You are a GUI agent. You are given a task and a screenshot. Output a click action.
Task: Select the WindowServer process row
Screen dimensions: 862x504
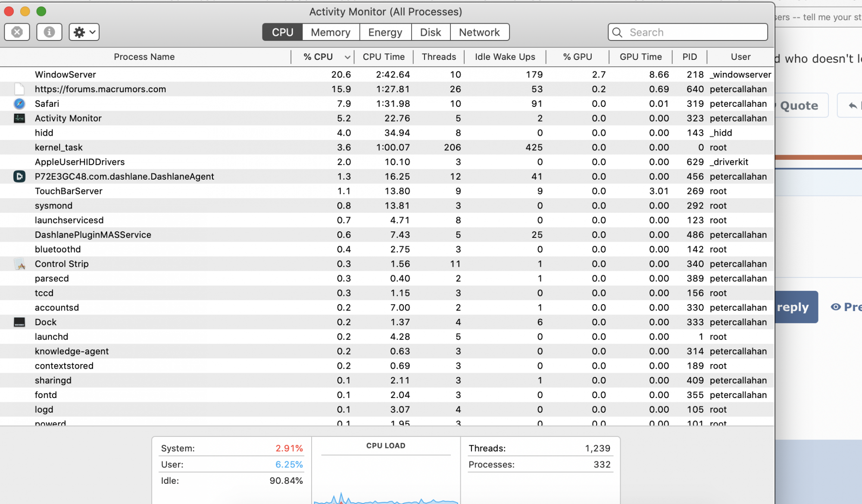pos(387,75)
